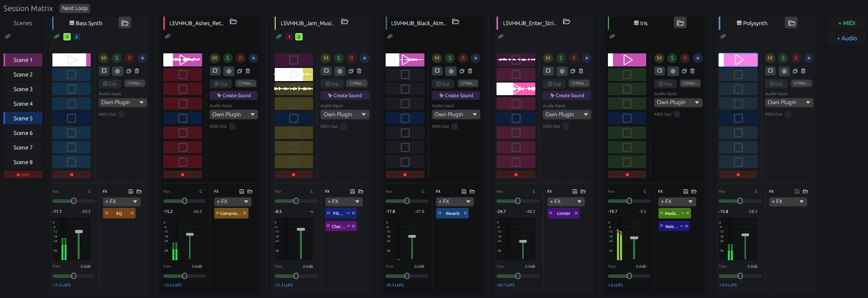This screenshot has width=868, height=298.
Task: Solo the Iris track
Action: 672,58
